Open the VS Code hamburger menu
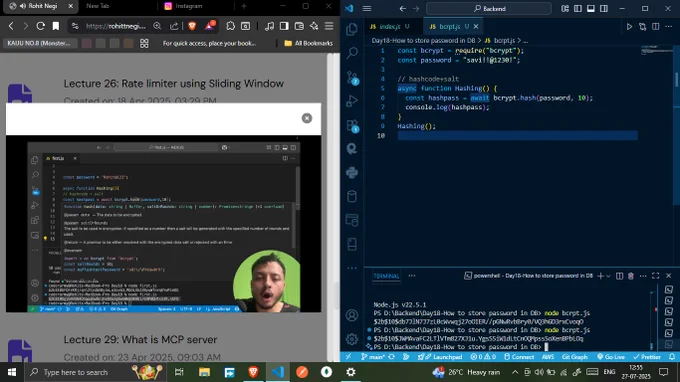The width and height of the screenshot is (680, 382). [x=367, y=8]
